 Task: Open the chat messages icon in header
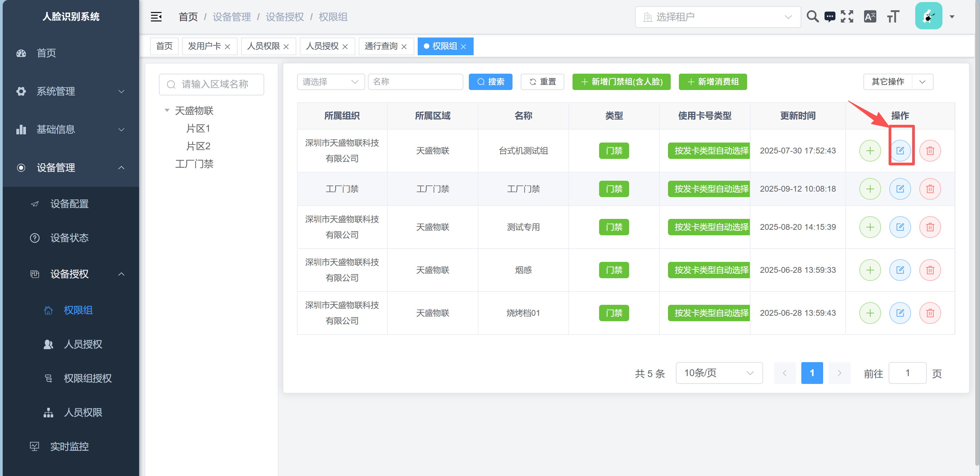tap(829, 17)
